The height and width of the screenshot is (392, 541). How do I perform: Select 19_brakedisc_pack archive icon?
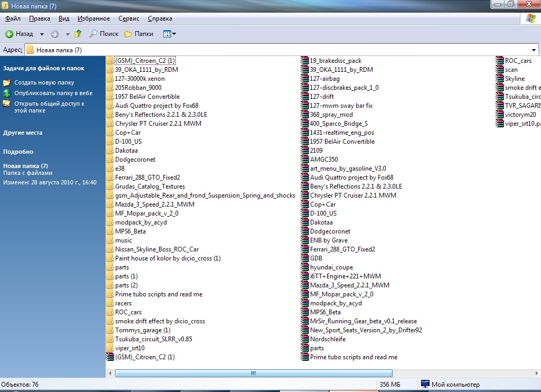305,61
